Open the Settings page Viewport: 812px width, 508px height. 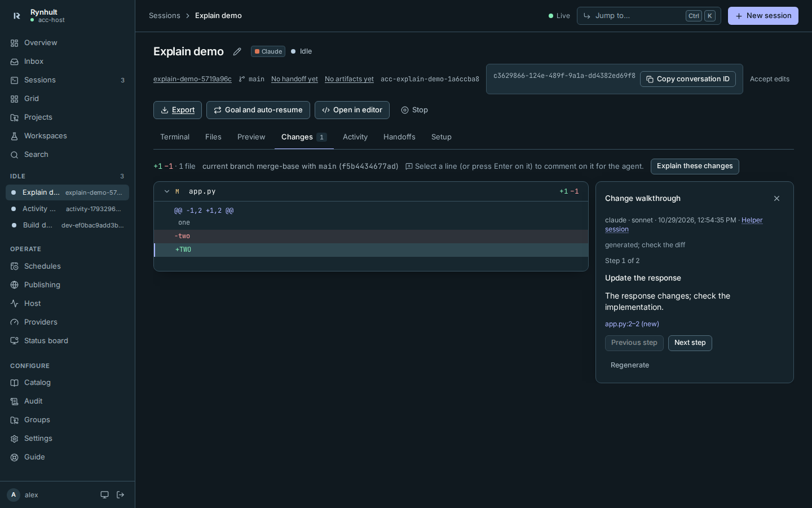pyautogui.click(x=68, y=439)
